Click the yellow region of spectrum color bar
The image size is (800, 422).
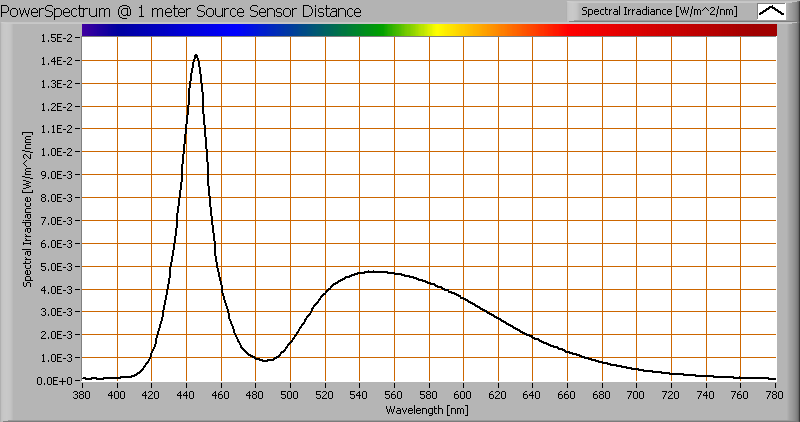(x=438, y=30)
